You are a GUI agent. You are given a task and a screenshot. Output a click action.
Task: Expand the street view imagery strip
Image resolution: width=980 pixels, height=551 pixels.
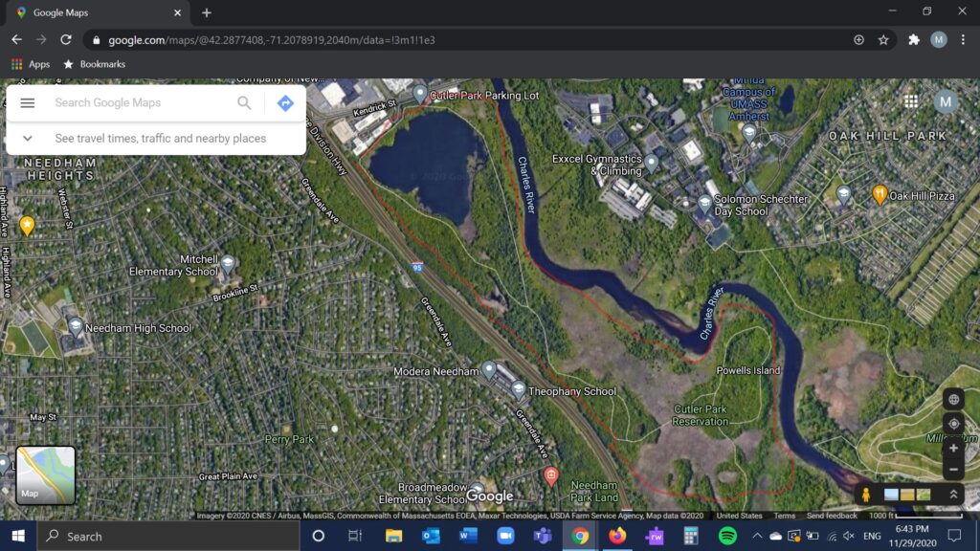pos(953,495)
